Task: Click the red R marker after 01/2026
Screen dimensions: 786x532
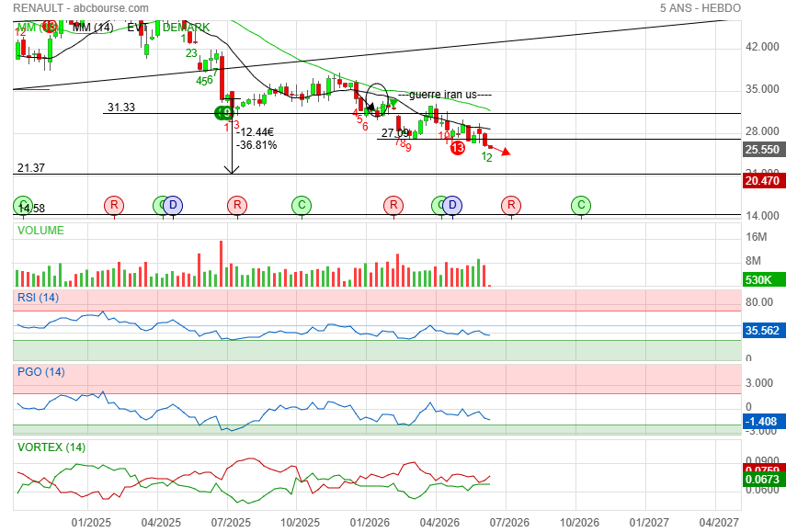Action: pyautogui.click(x=393, y=205)
